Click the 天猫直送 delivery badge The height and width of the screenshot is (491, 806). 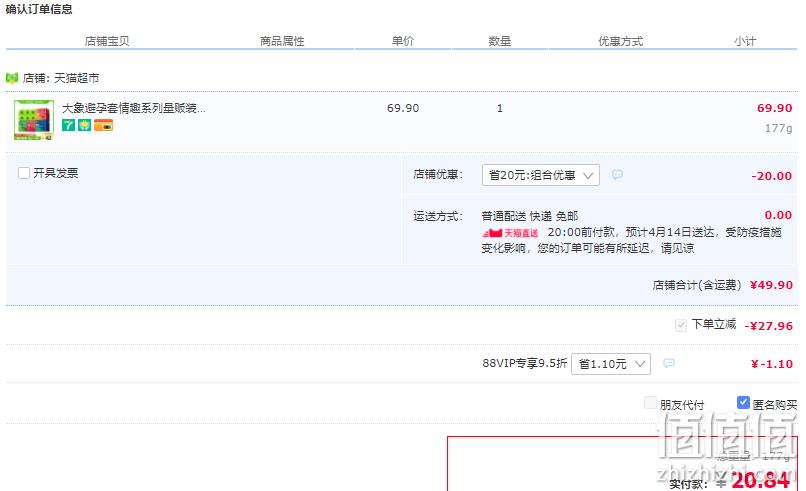[x=510, y=233]
